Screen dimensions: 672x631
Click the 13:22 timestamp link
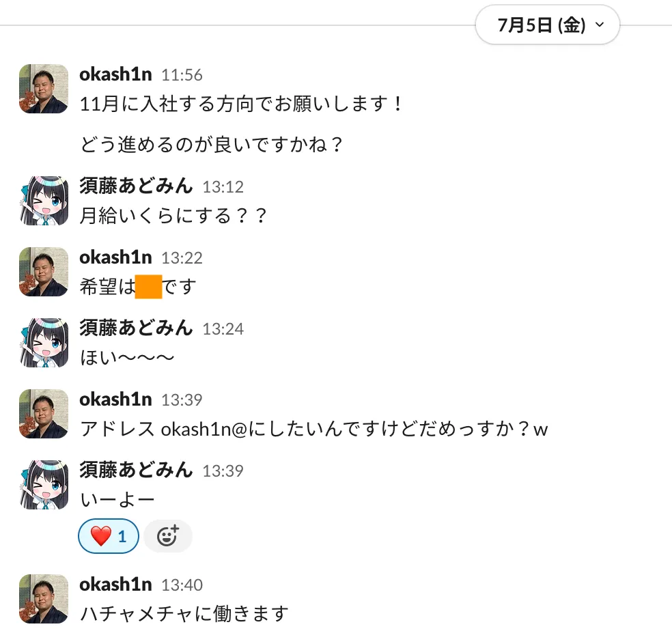click(182, 258)
